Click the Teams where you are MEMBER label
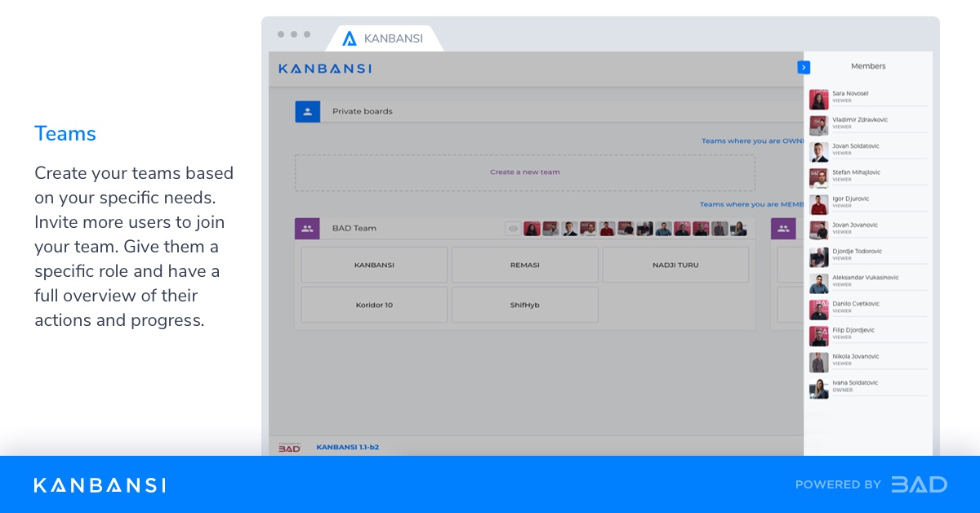The image size is (980, 513). tap(751, 204)
